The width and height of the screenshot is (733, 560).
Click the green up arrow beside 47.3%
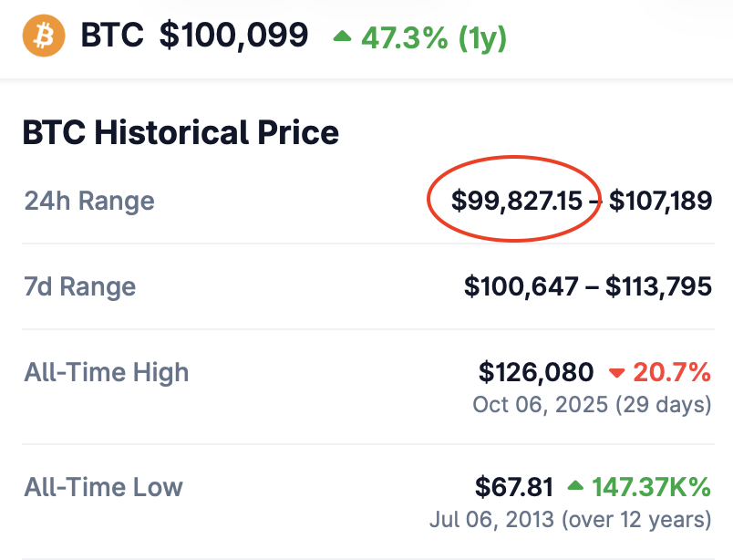coord(342,36)
